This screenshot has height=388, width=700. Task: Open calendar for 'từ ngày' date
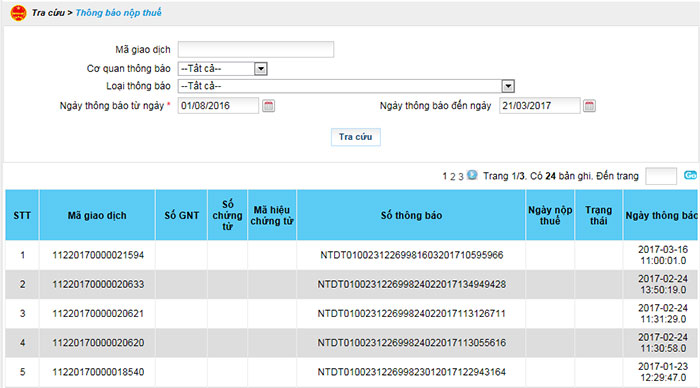[x=268, y=106]
